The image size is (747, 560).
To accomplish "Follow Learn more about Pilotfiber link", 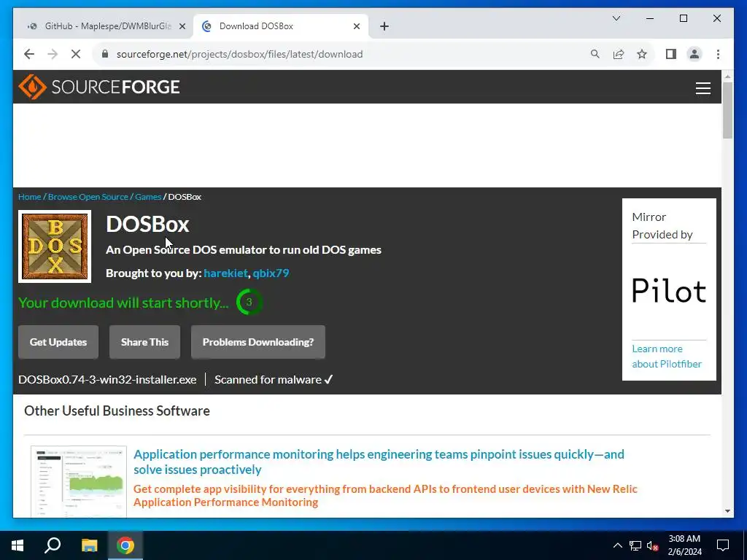I will [x=667, y=356].
